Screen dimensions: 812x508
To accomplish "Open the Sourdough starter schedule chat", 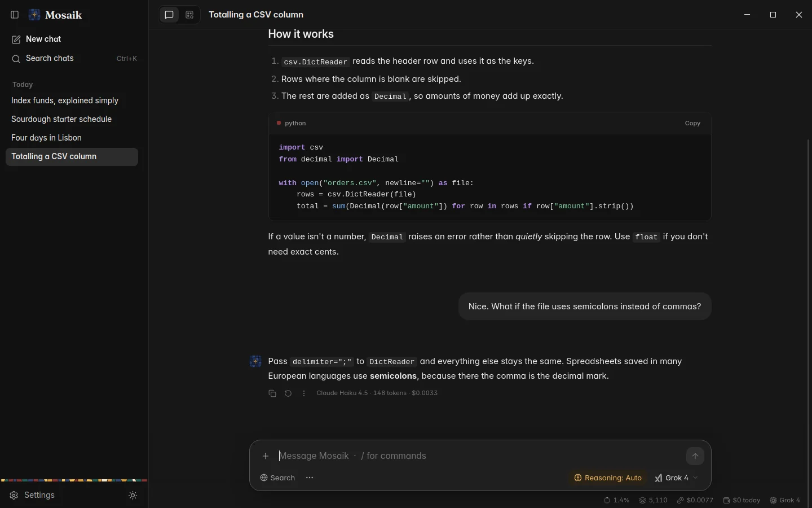I will 72,119.
